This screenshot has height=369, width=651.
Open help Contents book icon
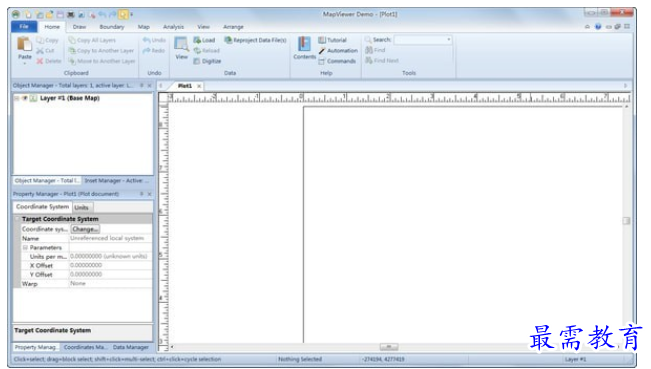tap(304, 44)
